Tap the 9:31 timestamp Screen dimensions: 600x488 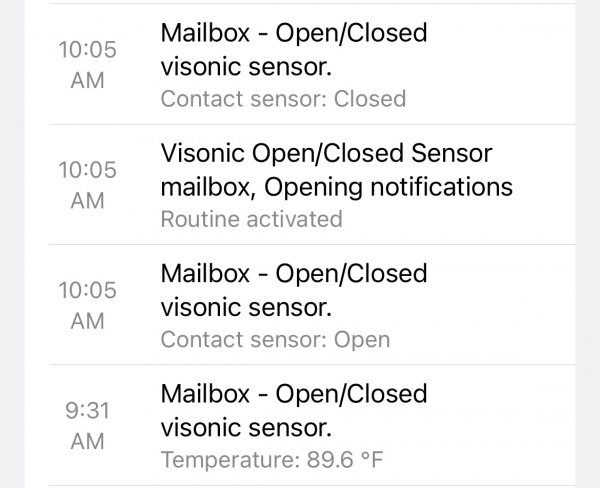(x=88, y=411)
